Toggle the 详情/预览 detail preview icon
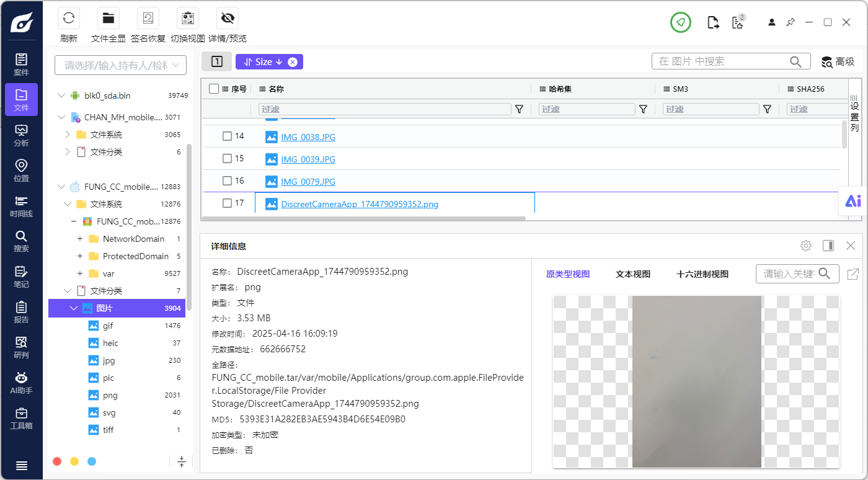This screenshot has height=480, width=868. click(x=228, y=18)
